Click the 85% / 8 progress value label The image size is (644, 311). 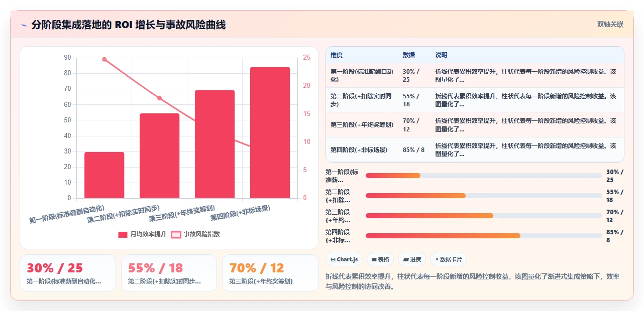[x=615, y=236]
